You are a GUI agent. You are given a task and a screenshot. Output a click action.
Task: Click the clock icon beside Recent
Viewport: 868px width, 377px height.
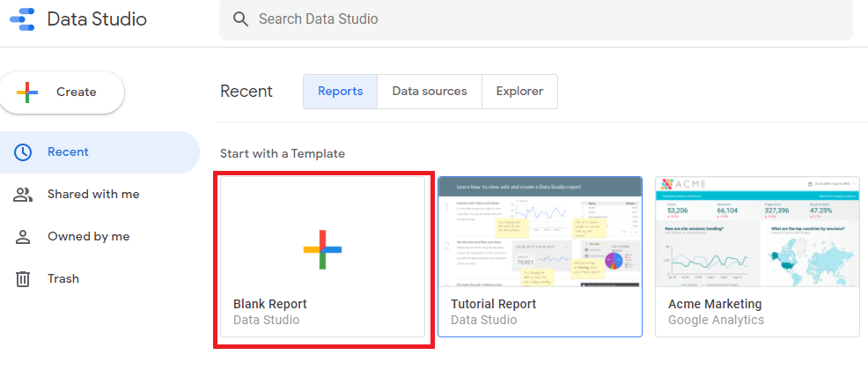pyautogui.click(x=23, y=152)
